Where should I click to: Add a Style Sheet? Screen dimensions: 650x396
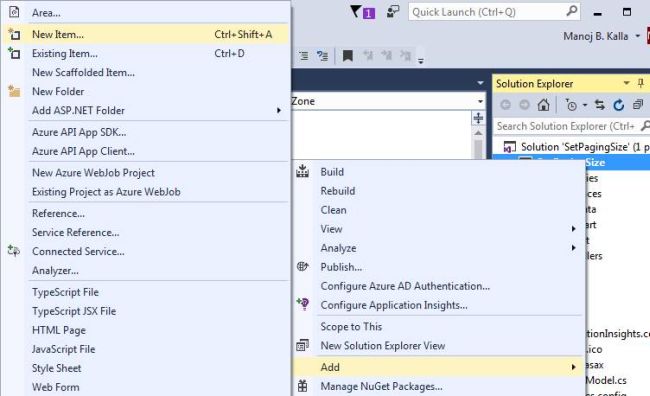pyautogui.click(x=145, y=369)
